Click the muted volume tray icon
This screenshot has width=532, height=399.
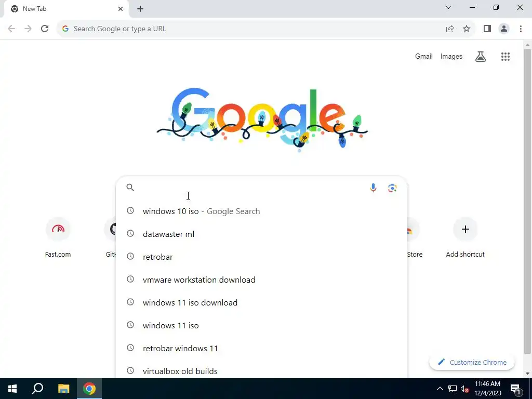click(x=464, y=389)
